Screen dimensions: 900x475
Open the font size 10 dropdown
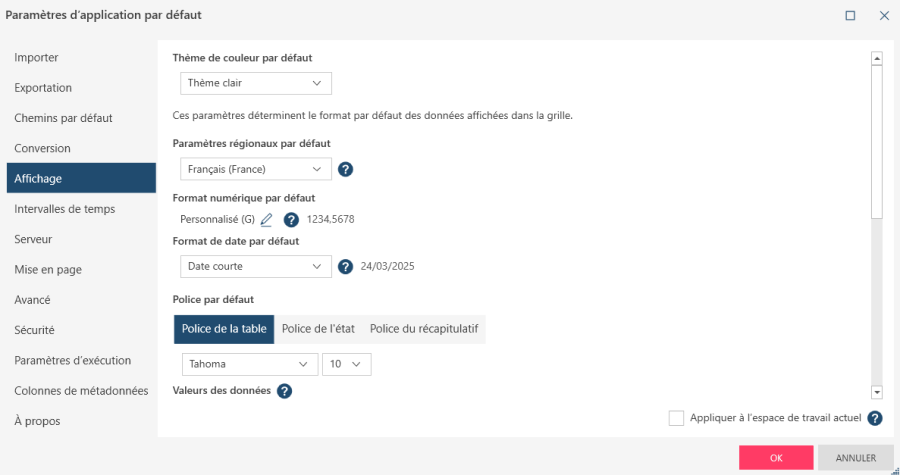(346, 364)
